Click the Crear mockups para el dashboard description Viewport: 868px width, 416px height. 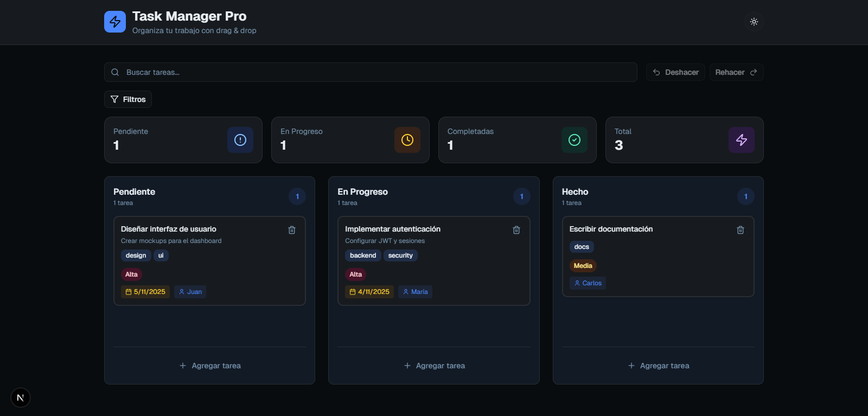[x=171, y=241]
